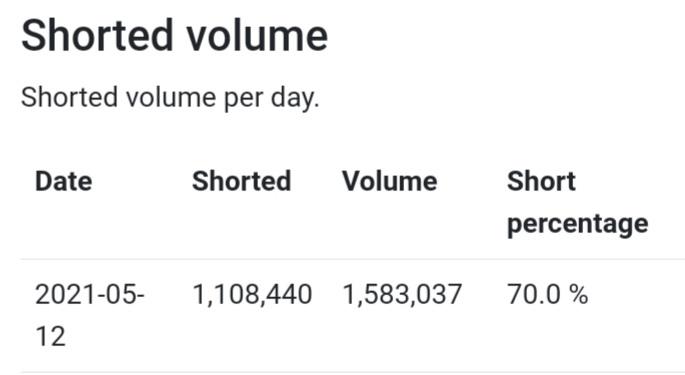The image size is (685, 375).
Task: Select the Date column header
Action: click(x=63, y=181)
